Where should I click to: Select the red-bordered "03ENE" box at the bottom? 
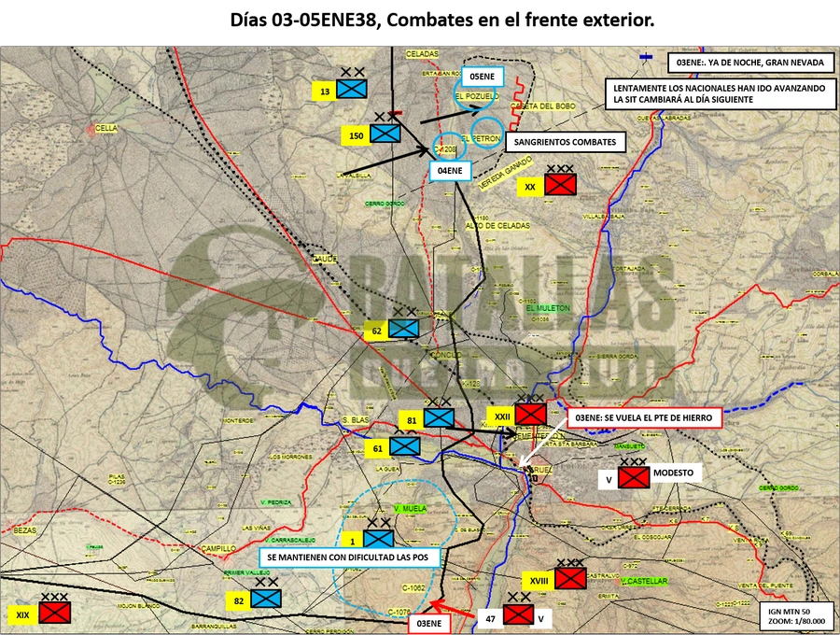[x=429, y=624]
